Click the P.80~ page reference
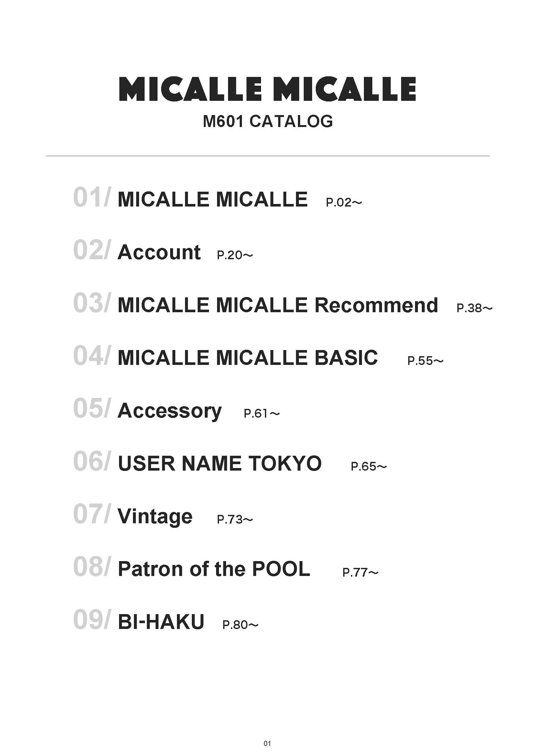Viewport: 535px width, 756px height. pos(240,625)
